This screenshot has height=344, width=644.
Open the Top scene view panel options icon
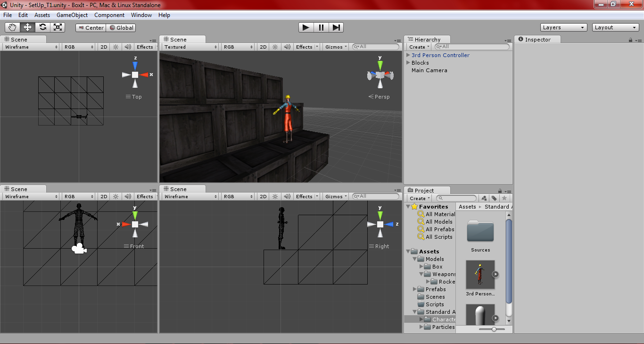pos(153,41)
